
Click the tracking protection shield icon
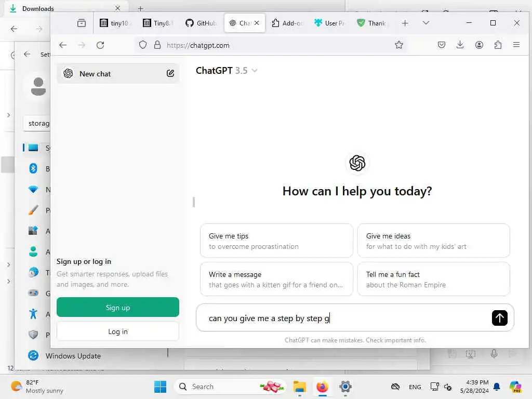pyautogui.click(x=143, y=45)
